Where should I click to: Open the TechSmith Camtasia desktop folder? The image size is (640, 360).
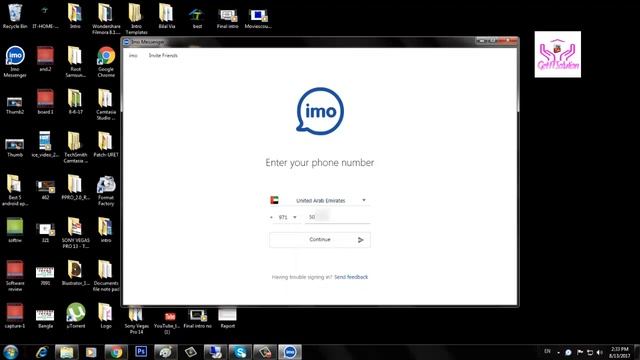click(x=76, y=147)
